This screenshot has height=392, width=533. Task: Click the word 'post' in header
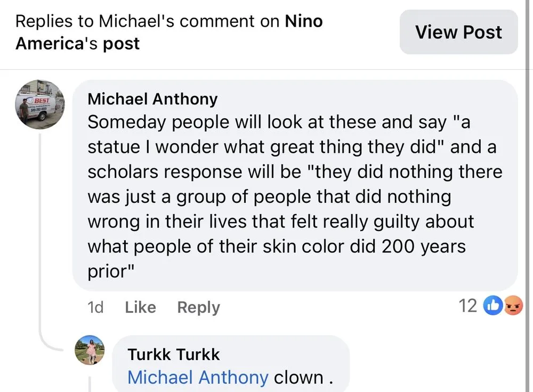(x=121, y=43)
